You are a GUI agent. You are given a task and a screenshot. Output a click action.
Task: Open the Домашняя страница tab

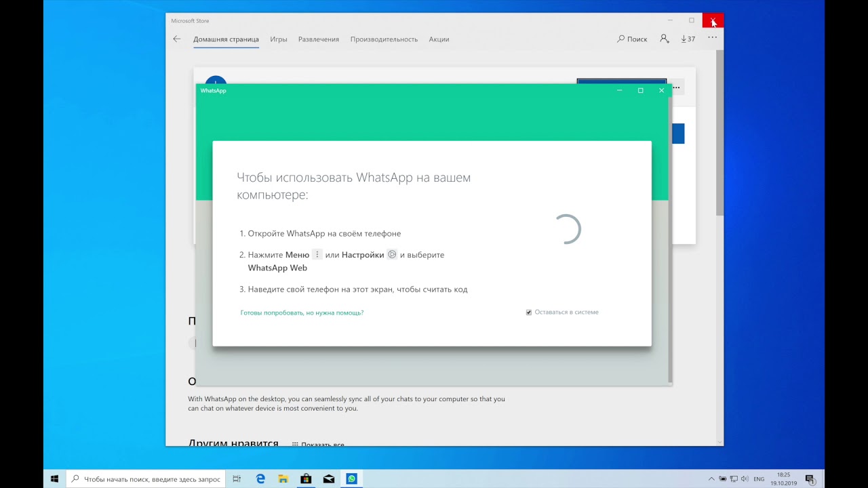tap(226, 39)
